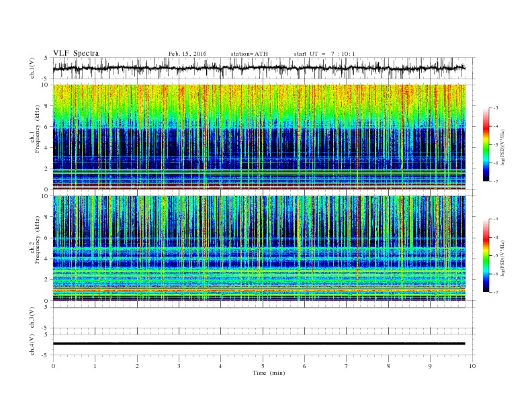
Task: Click the "ch.3(V)" axis label
Action: [x=32, y=318]
